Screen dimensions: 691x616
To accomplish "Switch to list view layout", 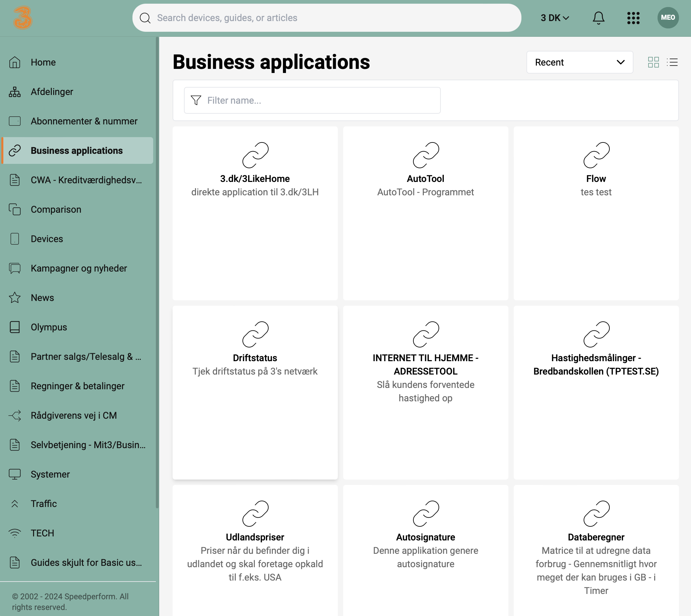I will click(x=672, y=62).
